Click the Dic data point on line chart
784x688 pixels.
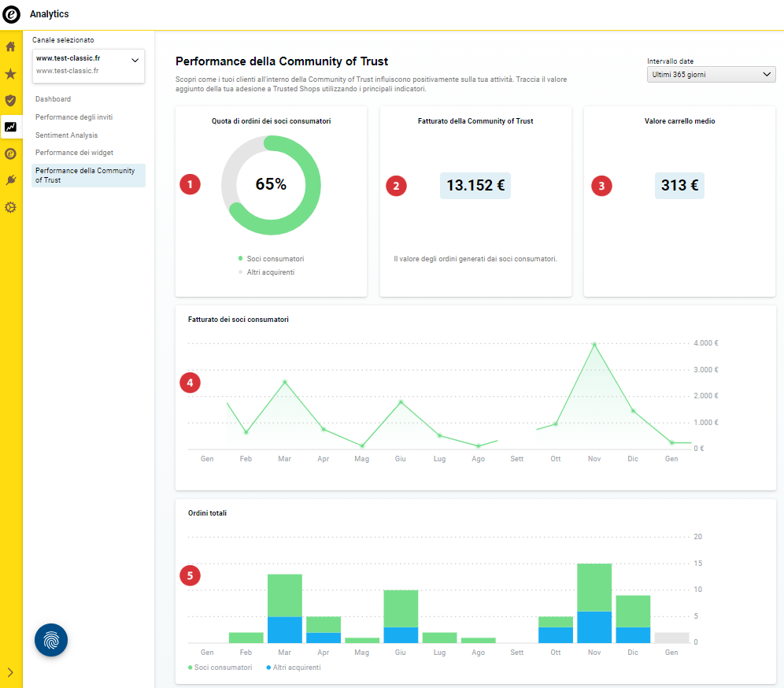[633, 411]
